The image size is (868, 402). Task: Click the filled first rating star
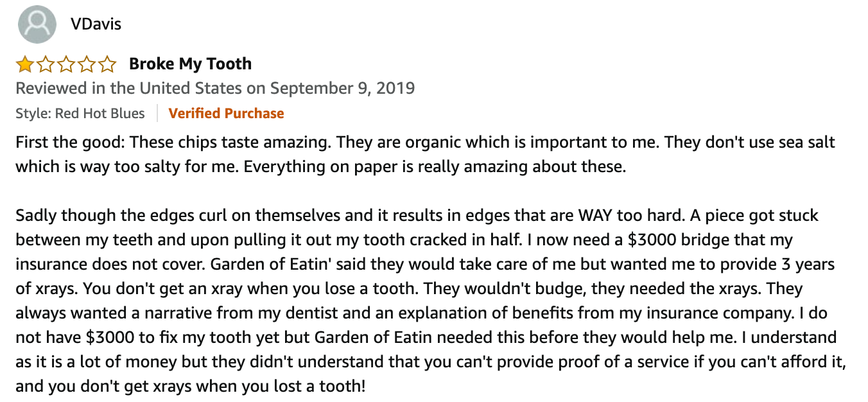coord(25,64)
